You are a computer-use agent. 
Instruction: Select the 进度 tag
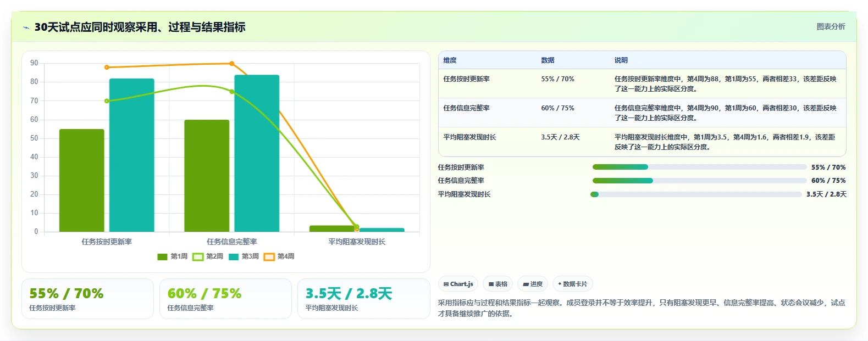pyautogui.click(x=533, y=284)
